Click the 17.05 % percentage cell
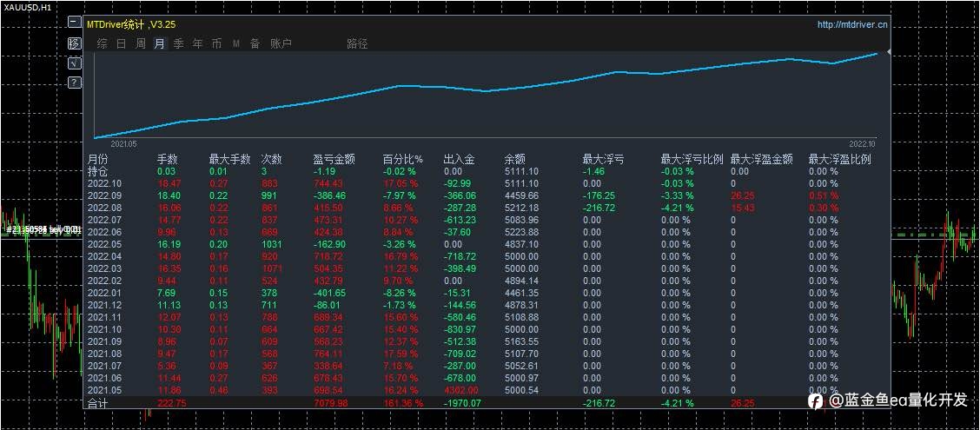 400,183
